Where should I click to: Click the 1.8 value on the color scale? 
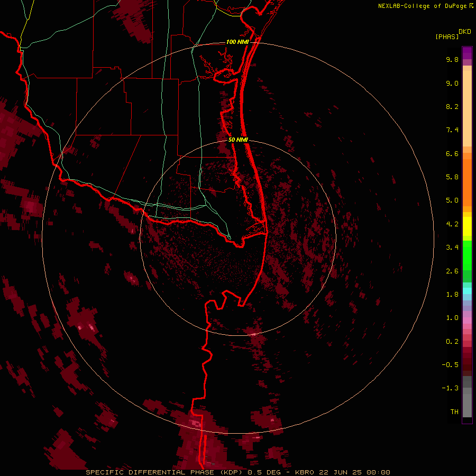tap(452, 295)
